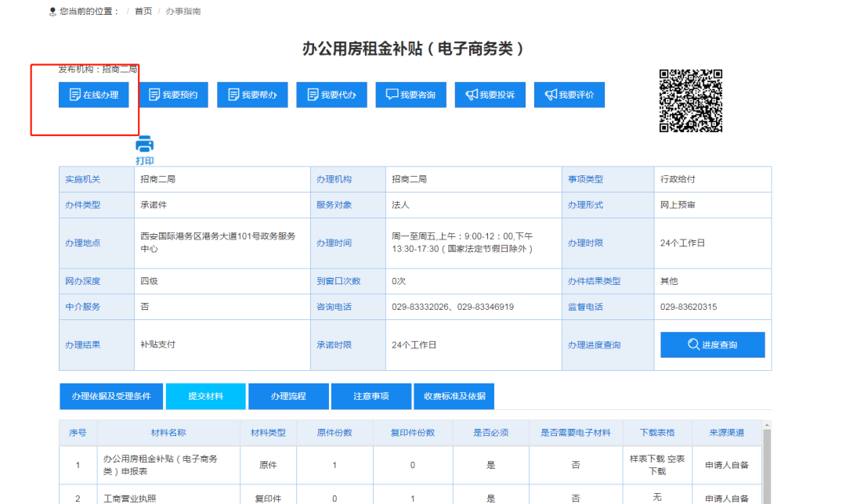
Task: Click 办事指南 in the breadcrumb
Action: [x=183, y=11]
